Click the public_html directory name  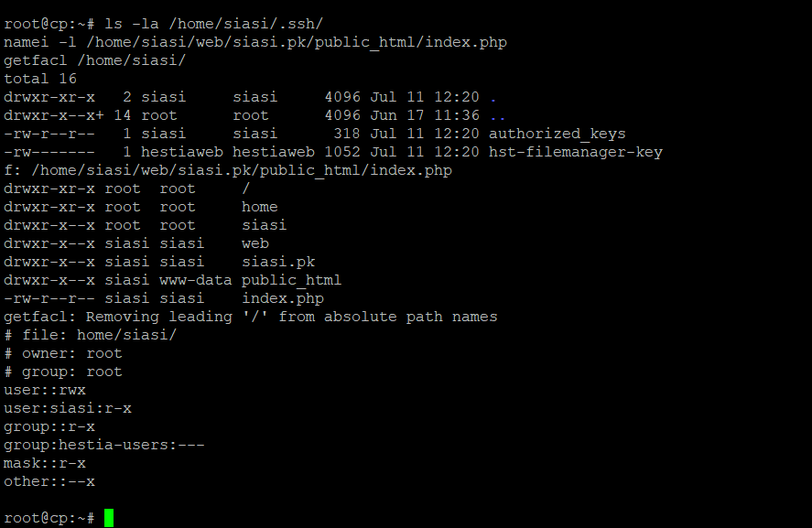pos(291,280)
